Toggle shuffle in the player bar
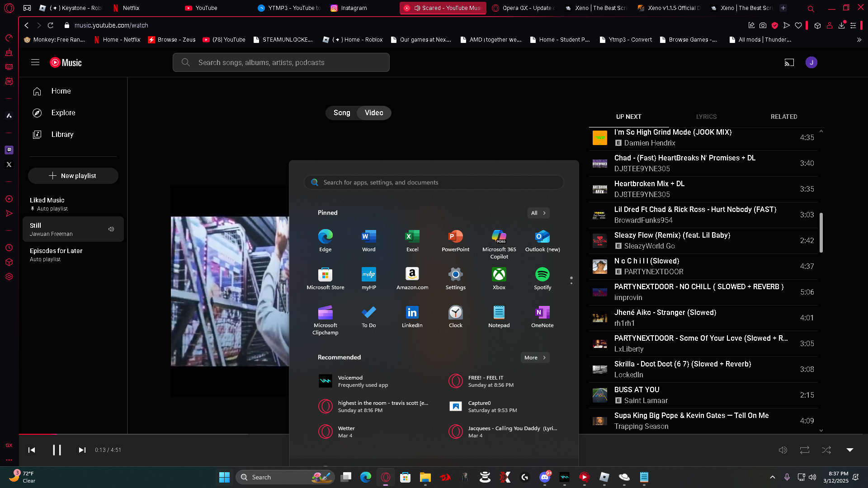This screenshot has height=488, width=868. point(826,450)
